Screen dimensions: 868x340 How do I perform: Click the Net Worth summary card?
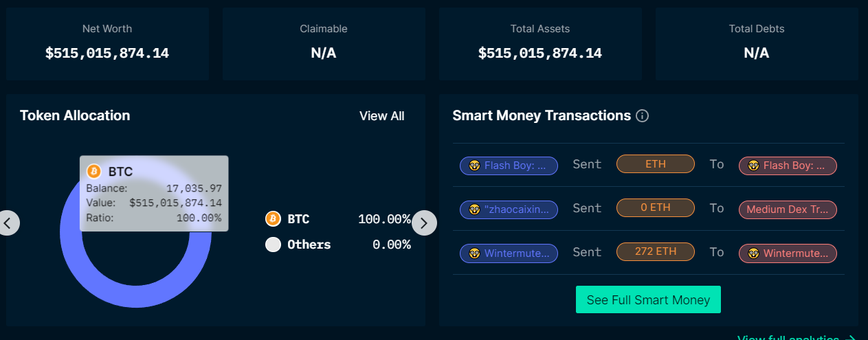[107, 45]
